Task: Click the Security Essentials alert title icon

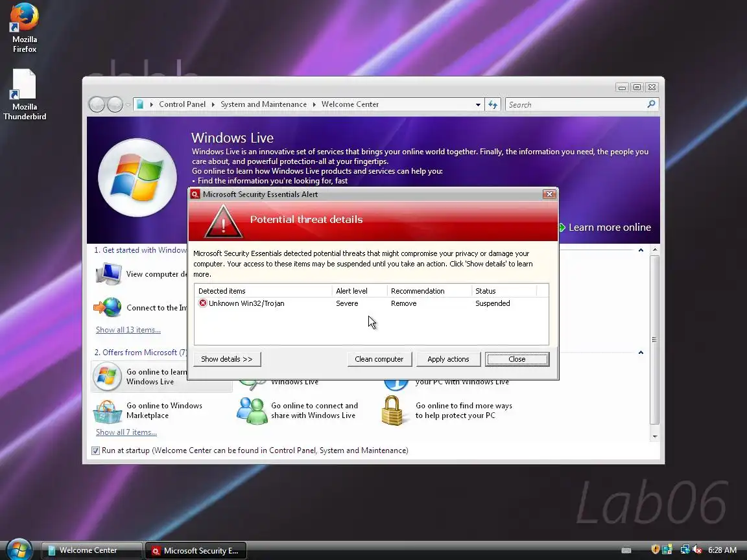Action: pyautogui.click(x=195, y=194)
